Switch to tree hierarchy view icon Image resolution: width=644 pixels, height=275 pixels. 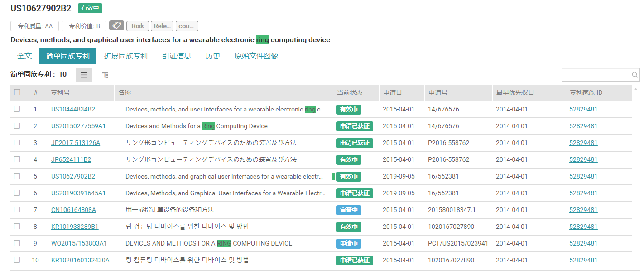[105, 75]
